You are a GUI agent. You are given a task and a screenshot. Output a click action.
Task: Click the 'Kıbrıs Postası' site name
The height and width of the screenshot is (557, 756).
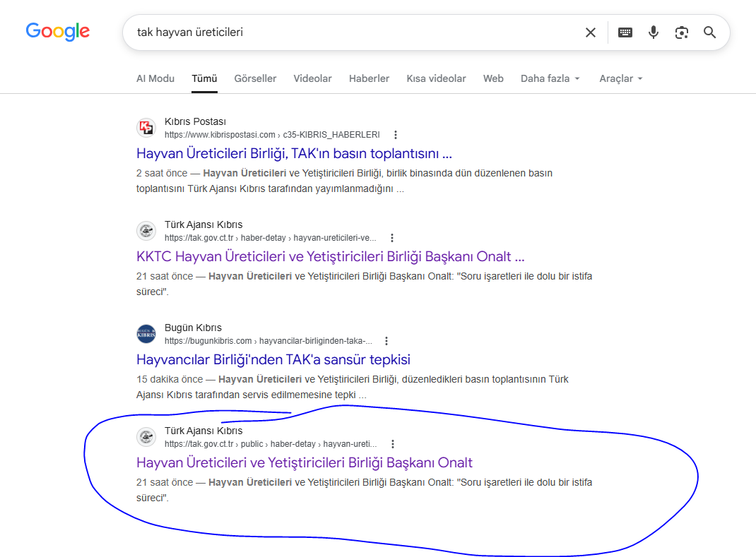coord(195,122)
